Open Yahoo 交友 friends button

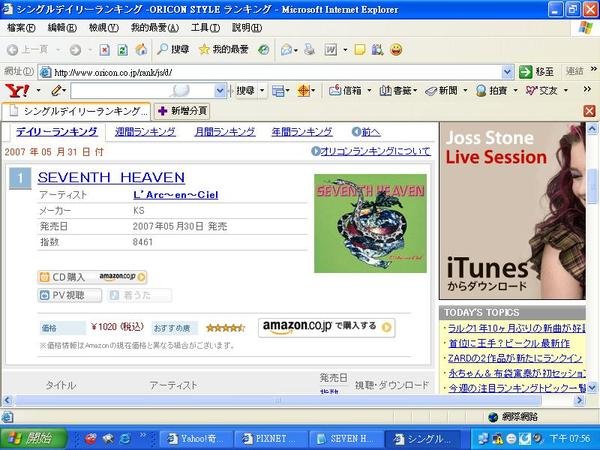pos(541,91)
